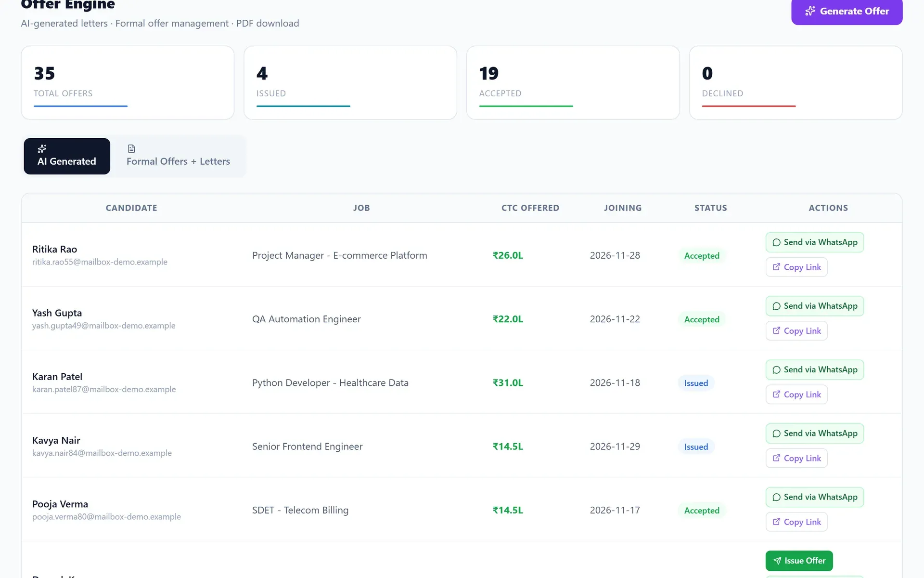The image size is (924, 578).
Task: Click candidate name Karan Patel
Action: coord(57,377)
